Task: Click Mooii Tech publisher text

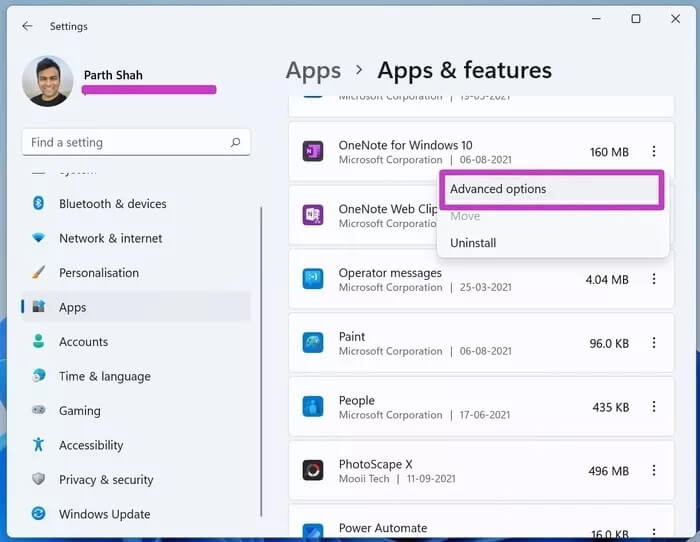Action: 364,479
